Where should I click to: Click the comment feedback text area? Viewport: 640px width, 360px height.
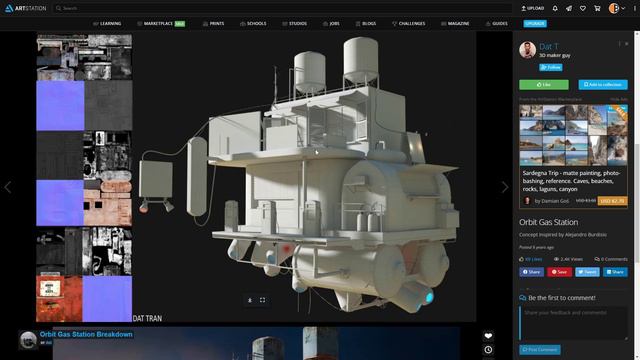click(573, 323)
